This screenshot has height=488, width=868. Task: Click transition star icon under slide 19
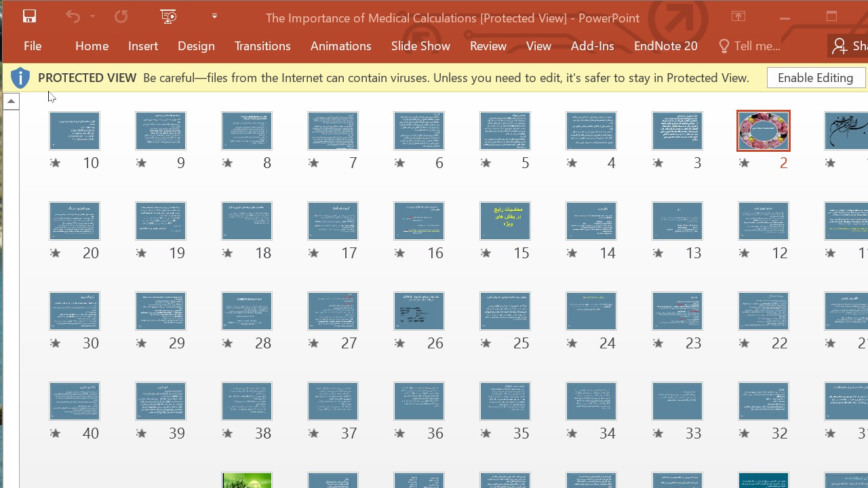tap(141, 253)
